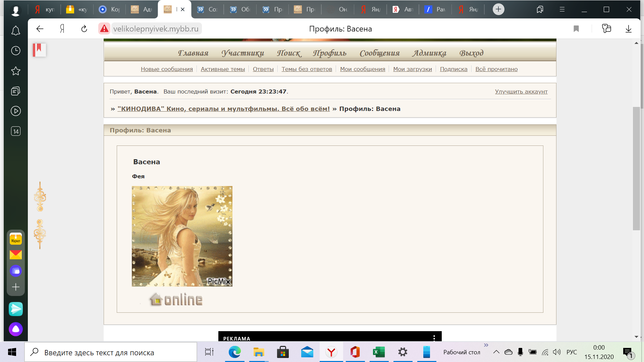Viewport: 644px width, 362px height.
Task: Open calendar icon showing 14
Action: 16,131
